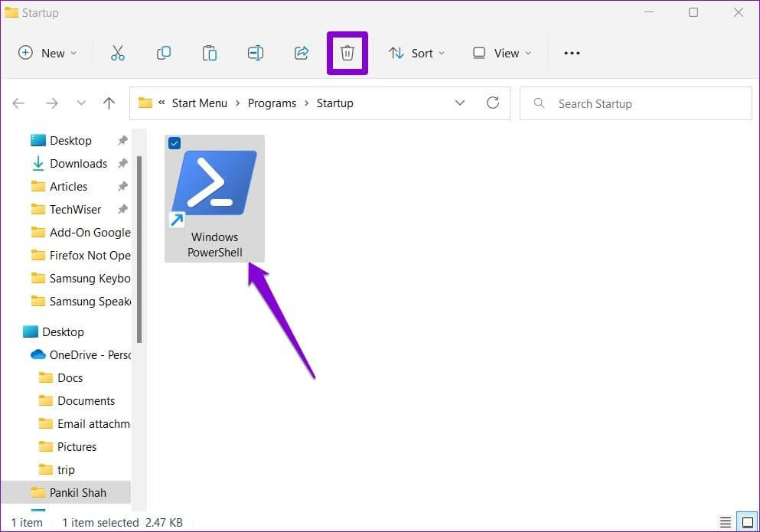Click the pin icon next to TechWiser
The height and width of the screenshot is (532, 760).
[x=123, y=209]
